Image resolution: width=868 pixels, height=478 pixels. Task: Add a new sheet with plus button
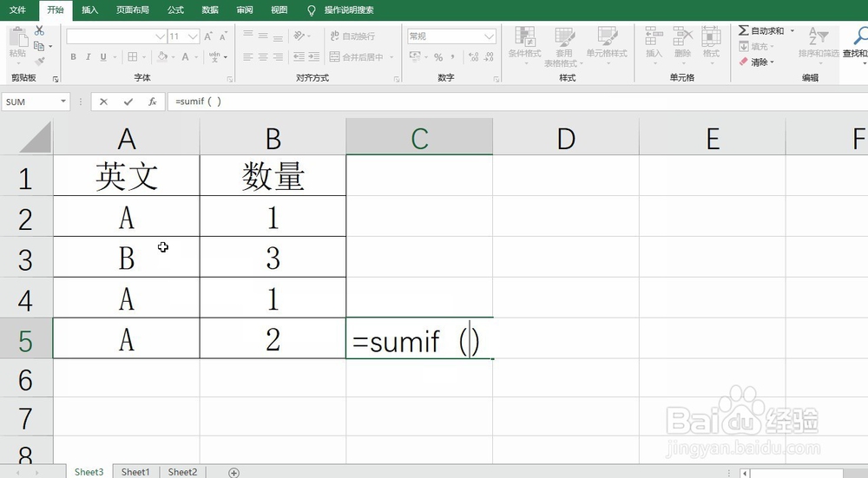tap(234, 473)
